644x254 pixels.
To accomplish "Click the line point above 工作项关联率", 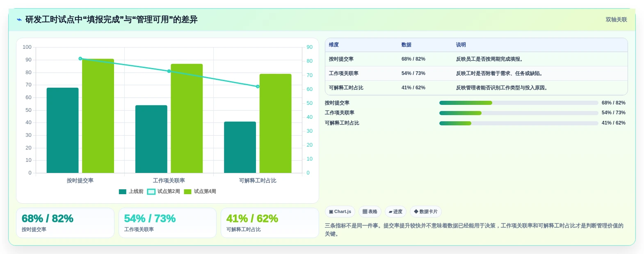I will click(169, 71).
